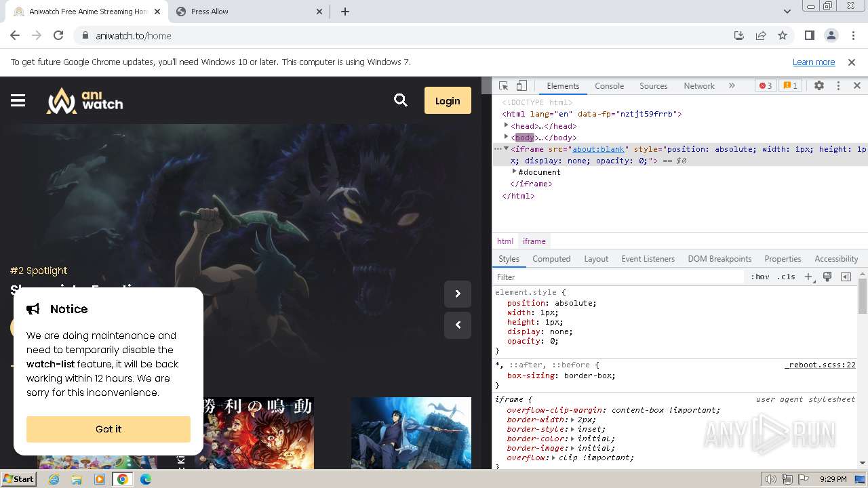The width and height of the screenshot is (868, 488).
Task: Switch to the Styles pane
Action: pyautogui.click(x=509, y=259)
